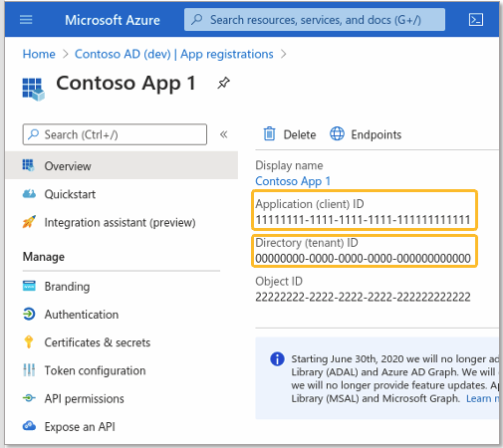Select Overview in the left menu
Image resolution: width=503 pixels, height=448 pixels.
122,165
